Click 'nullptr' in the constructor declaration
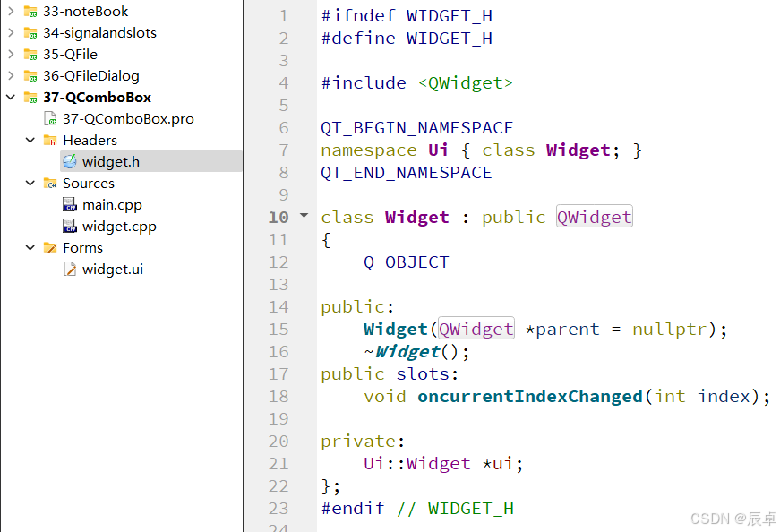The width and height of the screenshot is (780, 532). coord(670,329)
